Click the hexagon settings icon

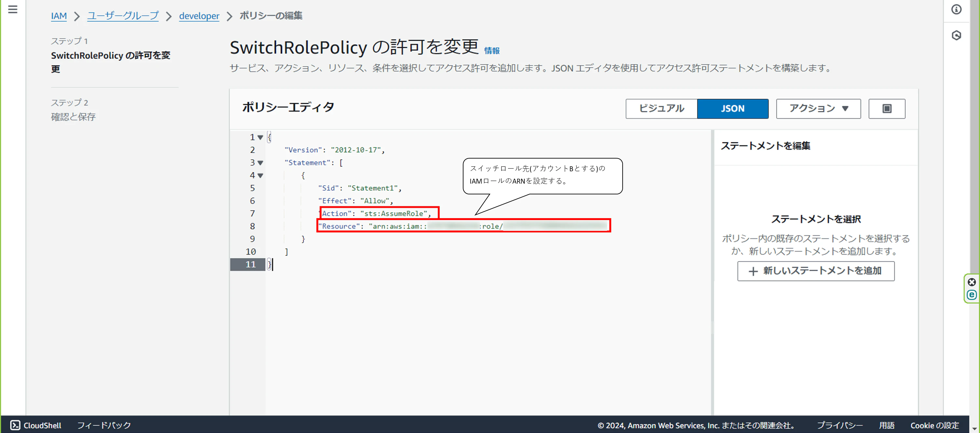pyautogui.click(x=956, y=35)
